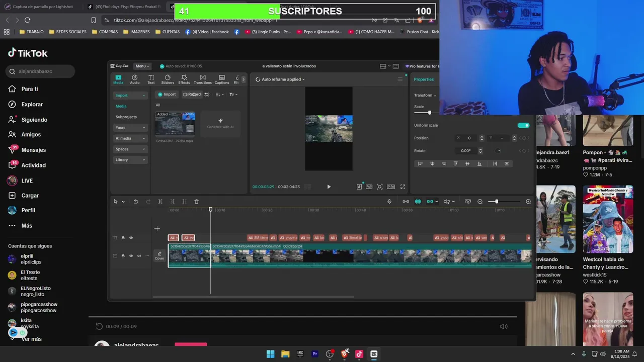Click the imported video thumbnail in media
Screen dimensions: 644x362
[x=175, y=124]
